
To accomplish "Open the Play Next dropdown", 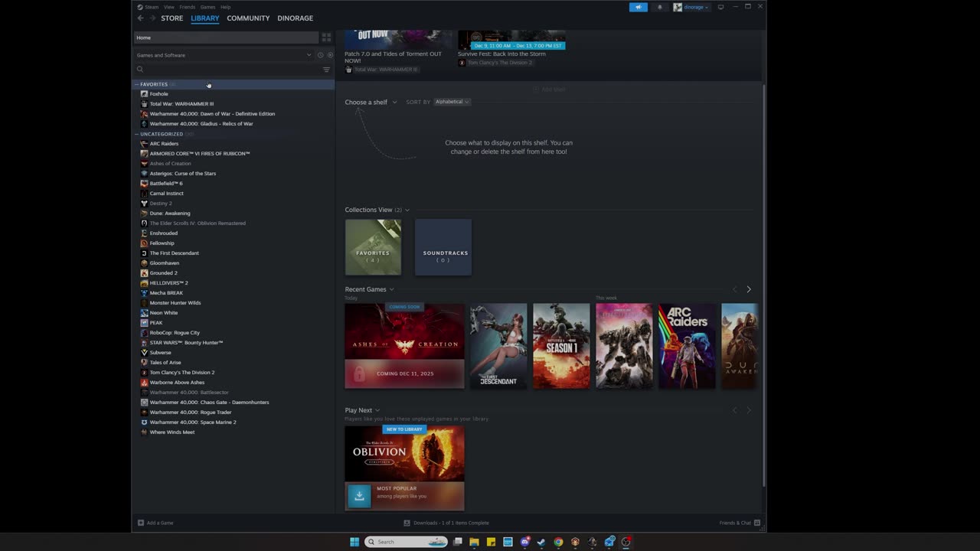I will click(x=362, y=410).
